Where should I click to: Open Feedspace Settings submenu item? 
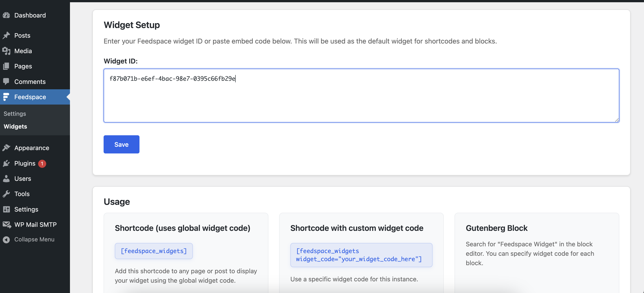[x=15, y=114]
